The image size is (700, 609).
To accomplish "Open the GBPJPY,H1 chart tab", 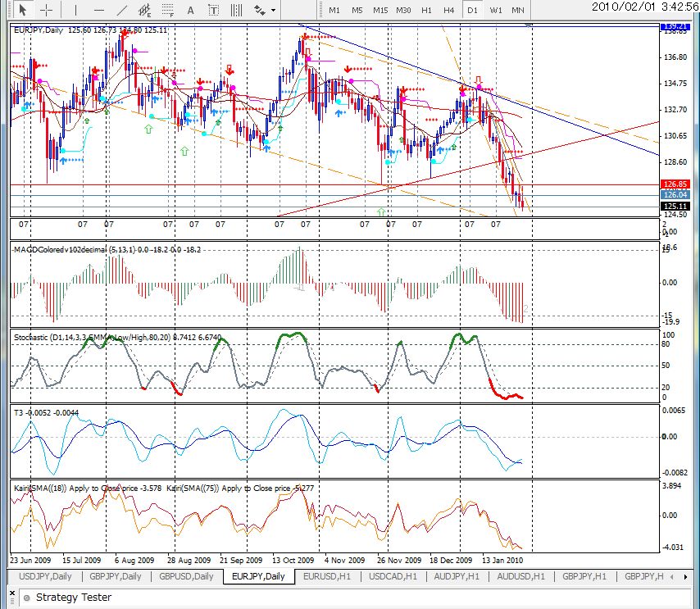I will tap(584, 576).
